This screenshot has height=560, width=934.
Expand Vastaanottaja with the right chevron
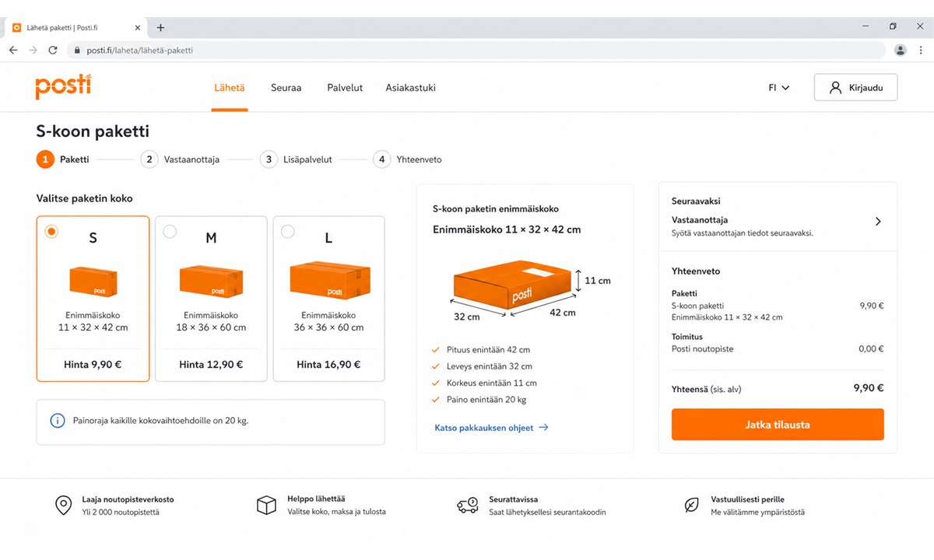(x=878, y=222)
